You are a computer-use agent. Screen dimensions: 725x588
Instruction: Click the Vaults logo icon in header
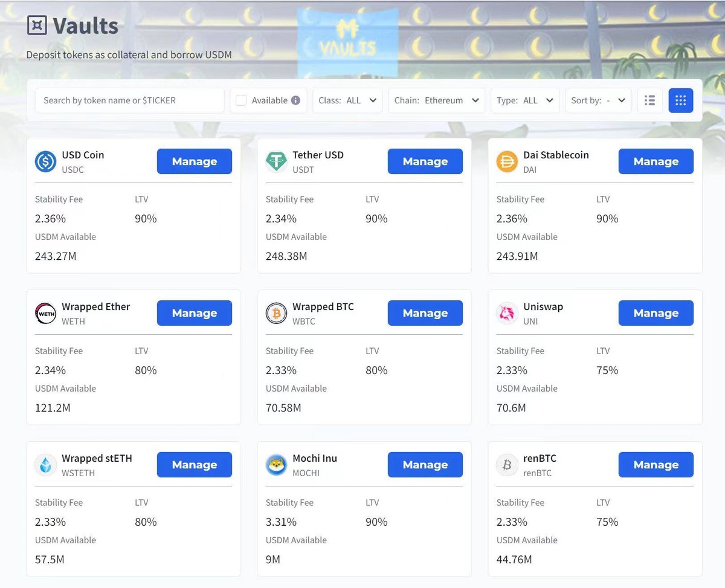coord(37,25)
